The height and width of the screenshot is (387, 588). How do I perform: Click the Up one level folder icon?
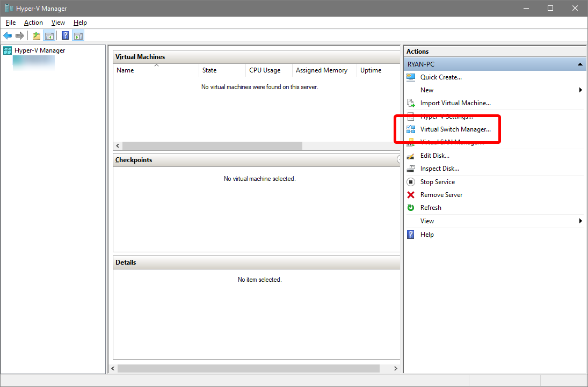(x=37, y=35)
